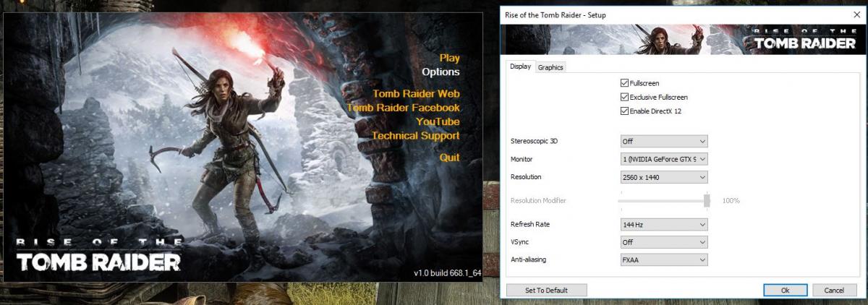The image size is (868, 305).
Task: Confirm settings with the Ok button
Action: point(785,290)
